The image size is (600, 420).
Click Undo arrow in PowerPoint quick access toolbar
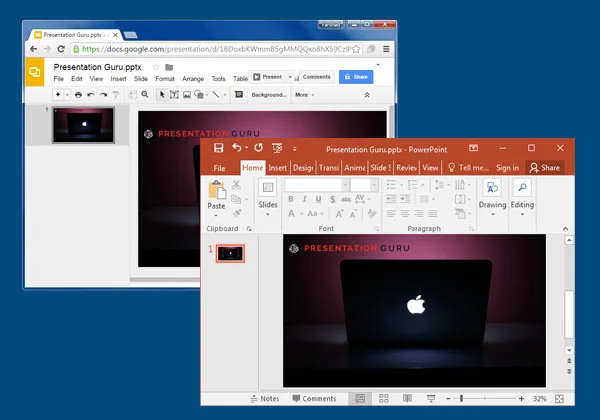pos(237,148)
